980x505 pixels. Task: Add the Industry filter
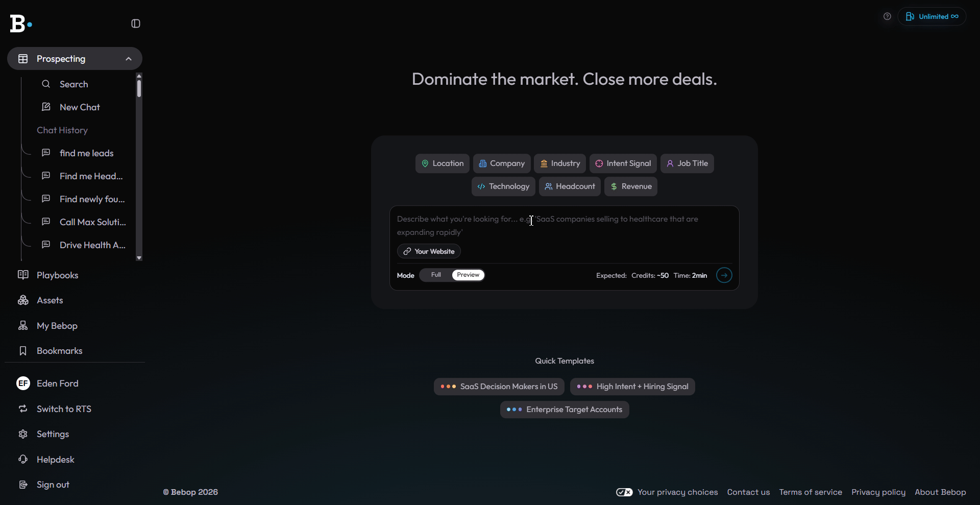[x=560, y=163]
